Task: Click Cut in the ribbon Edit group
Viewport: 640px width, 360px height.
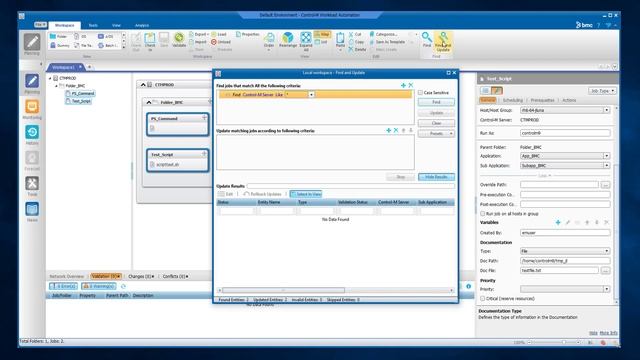Action: [x=355, y=34]
